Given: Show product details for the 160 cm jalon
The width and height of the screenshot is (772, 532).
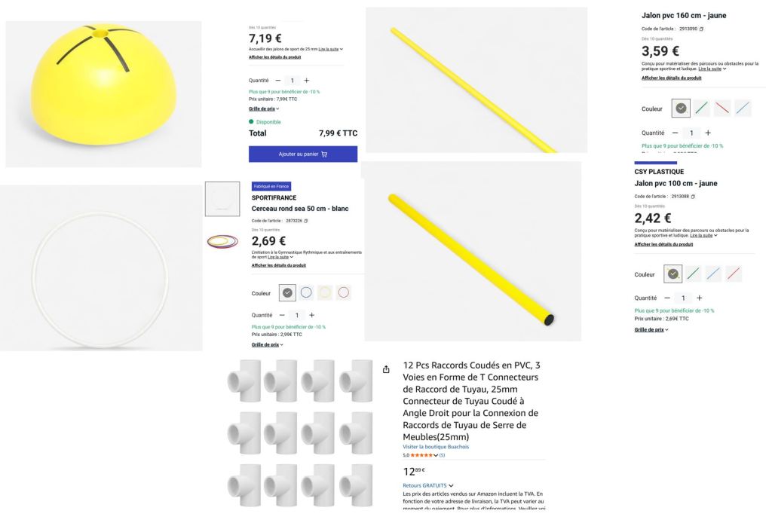Looking at the screenshot, I should tap(671, 78).
